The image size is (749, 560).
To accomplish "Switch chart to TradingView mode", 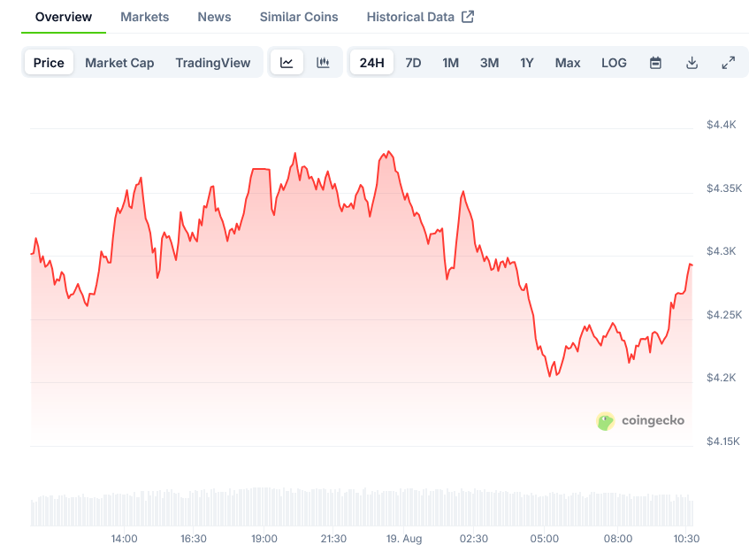I will (x=212, y=63).
